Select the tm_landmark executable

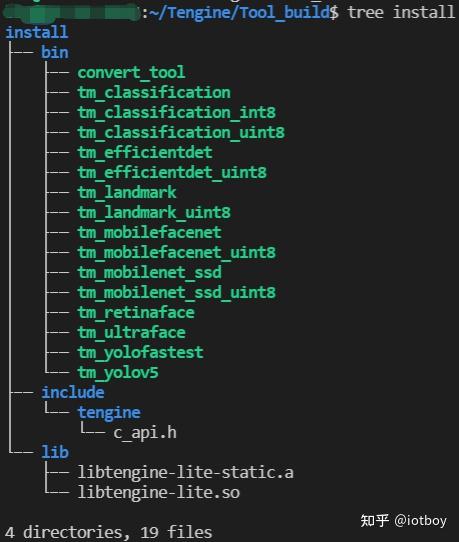pos(127,193)
